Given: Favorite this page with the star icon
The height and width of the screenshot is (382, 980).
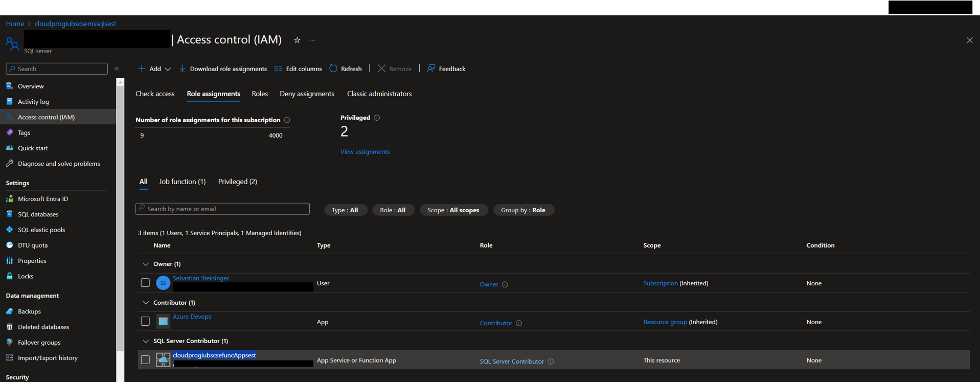Looking at the screenshot, I should (297, 40).
